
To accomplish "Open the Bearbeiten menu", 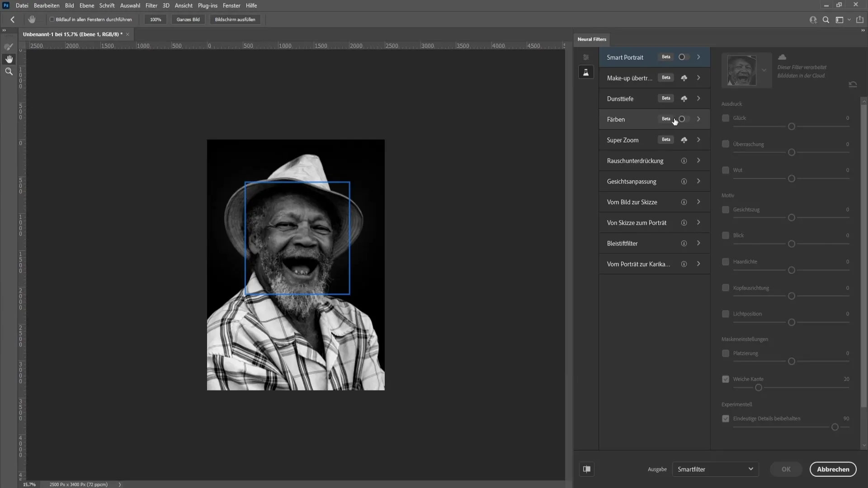I will pyautogui.click(x=47, y=5).
